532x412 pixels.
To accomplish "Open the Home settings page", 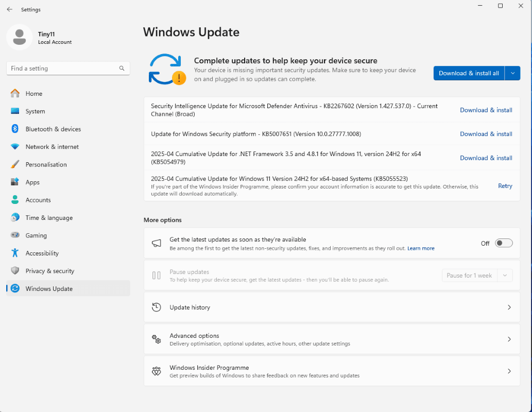I will pyautogui.click(x=68, y=93).
